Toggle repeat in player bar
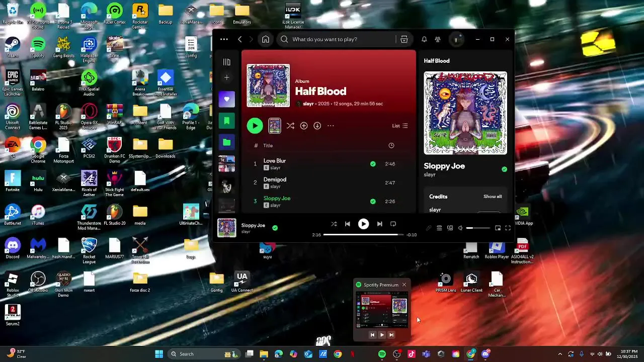The height and width of the screenshot is (362, 644). [x=393, y=224]
